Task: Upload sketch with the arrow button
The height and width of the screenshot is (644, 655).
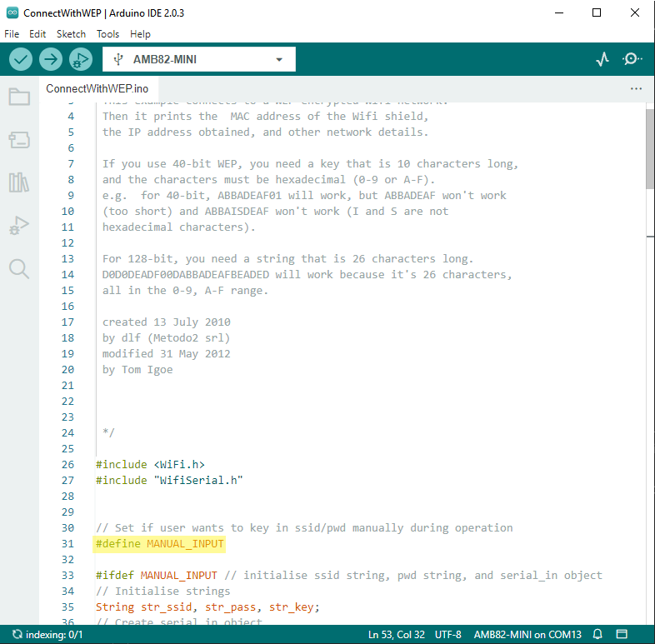Action: click(x=51, y=59)
